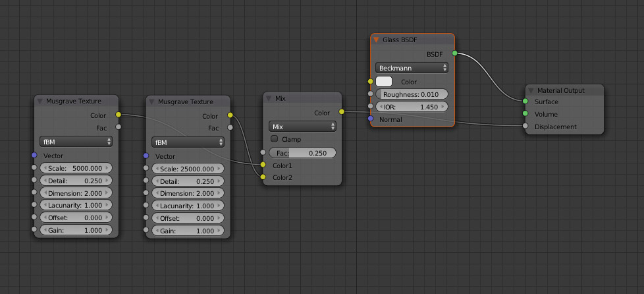Click input socket beside Scale 25000.000 field
Image resolution: width=644 pixels, height=294 pixels.
146,168
